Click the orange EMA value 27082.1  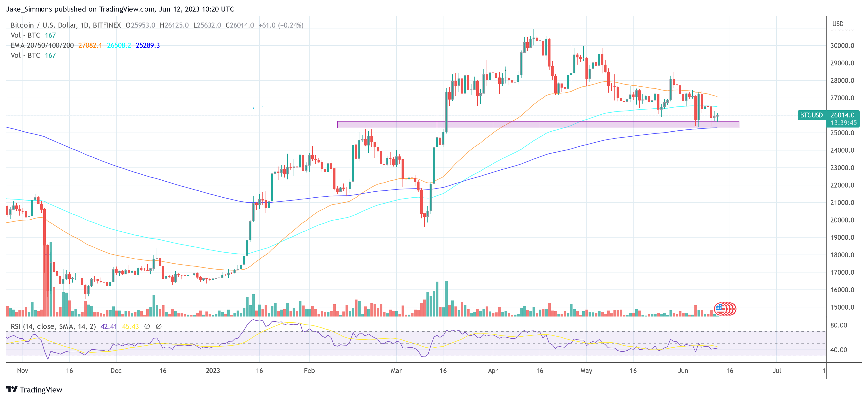90,45
